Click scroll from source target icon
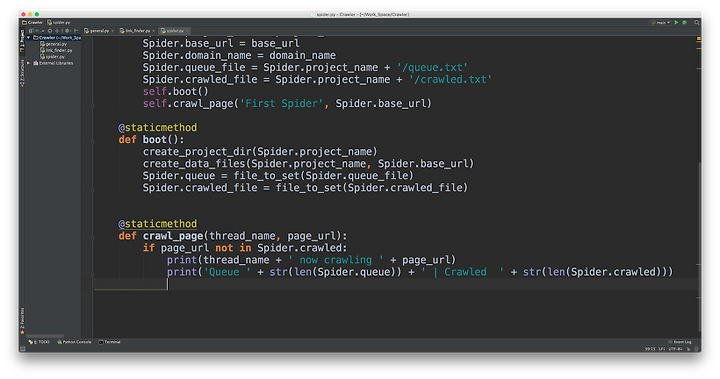This screenshot has width=720, height=379. coord(50,31)
